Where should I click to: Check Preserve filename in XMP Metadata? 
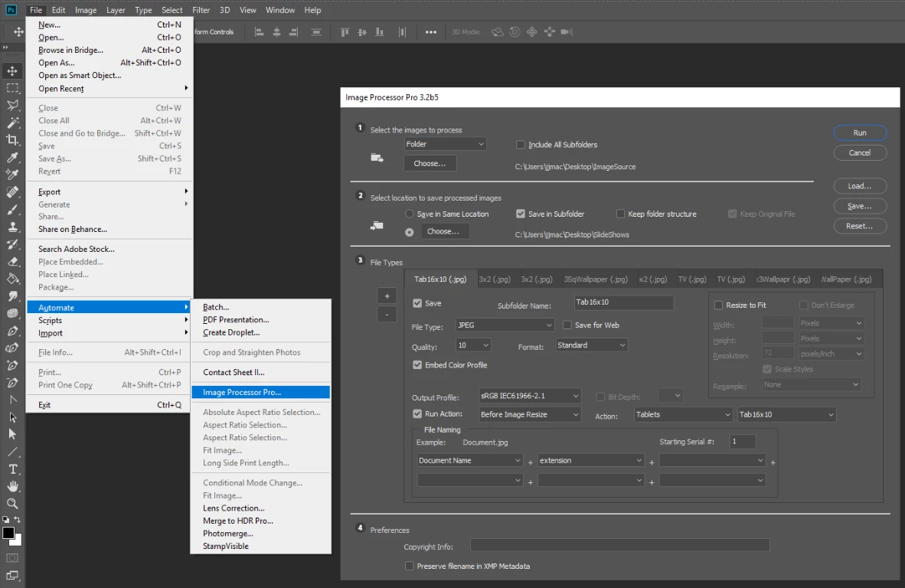pos(409,566)
